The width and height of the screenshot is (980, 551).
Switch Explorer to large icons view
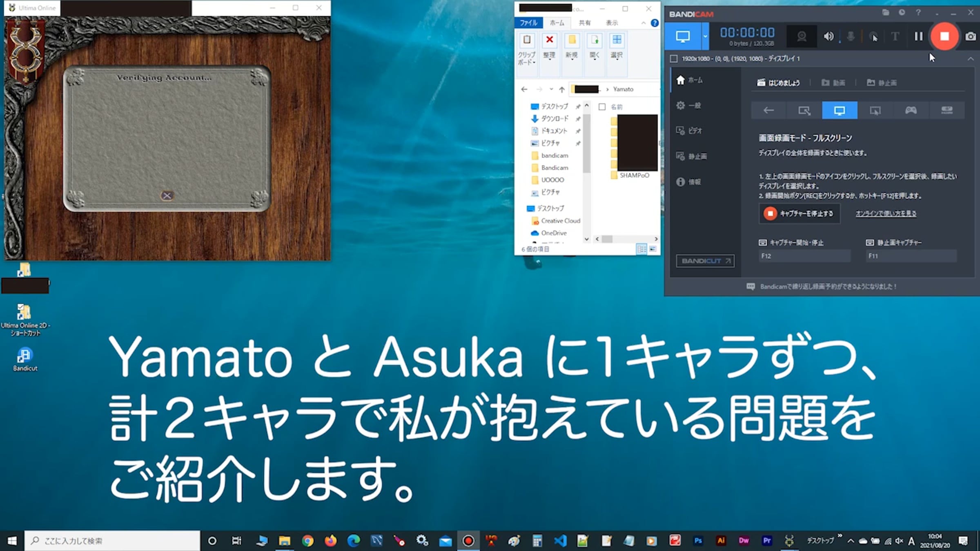click(x=653, y=249)
